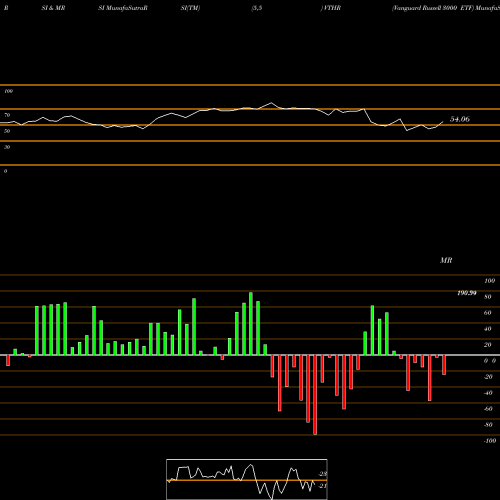This screenshot has height=500, width=500.
Task: Click the 'SI MunafaSutraR' header text
Action: 123,8
